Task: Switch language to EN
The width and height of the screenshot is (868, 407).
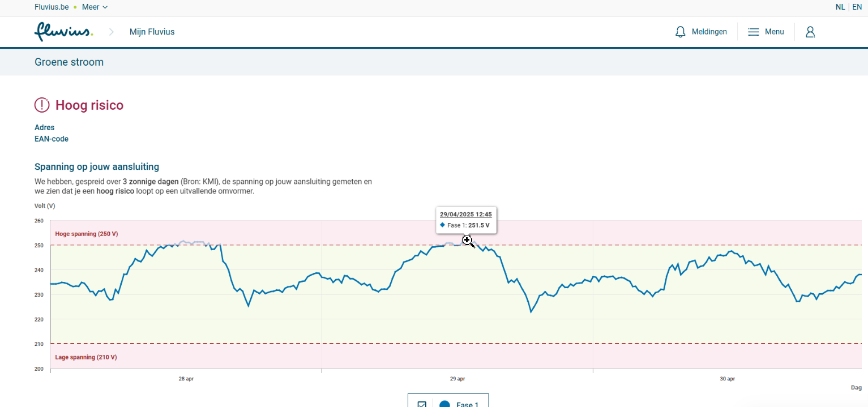Action: [857, 7]
